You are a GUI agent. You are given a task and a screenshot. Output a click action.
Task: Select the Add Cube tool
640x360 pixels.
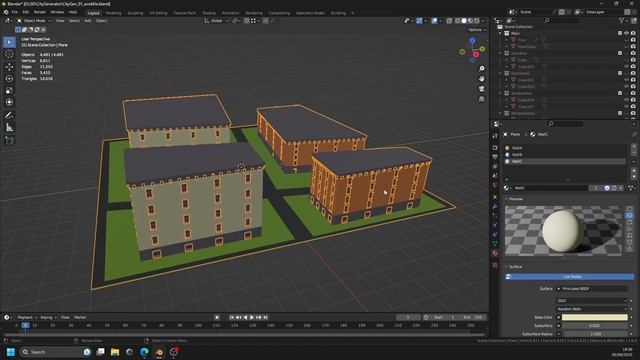[9, 141]
